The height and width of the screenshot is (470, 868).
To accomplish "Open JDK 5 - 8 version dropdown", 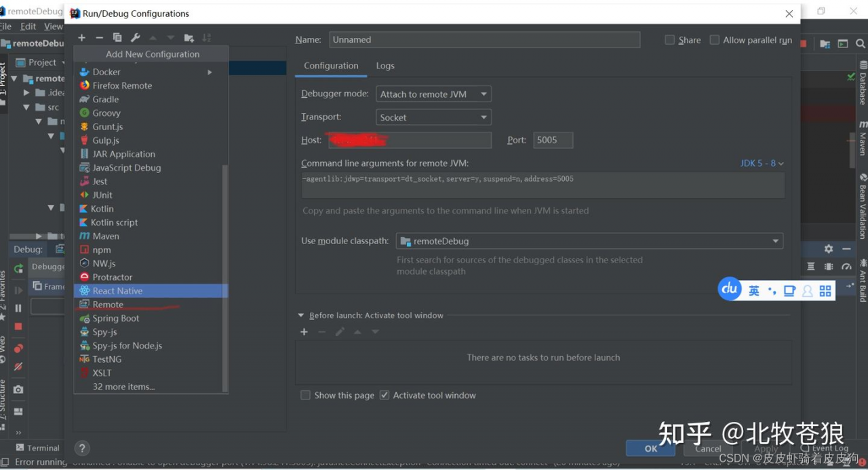I will (762, 163).
